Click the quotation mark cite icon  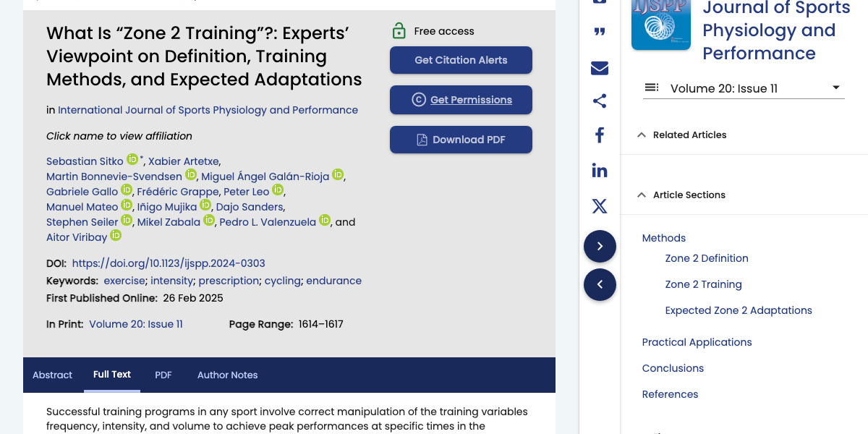[600, 33]
